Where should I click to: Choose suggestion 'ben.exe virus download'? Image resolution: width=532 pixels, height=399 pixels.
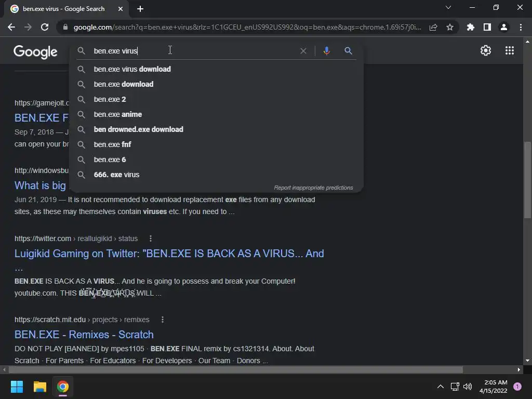tap(216, 69)
